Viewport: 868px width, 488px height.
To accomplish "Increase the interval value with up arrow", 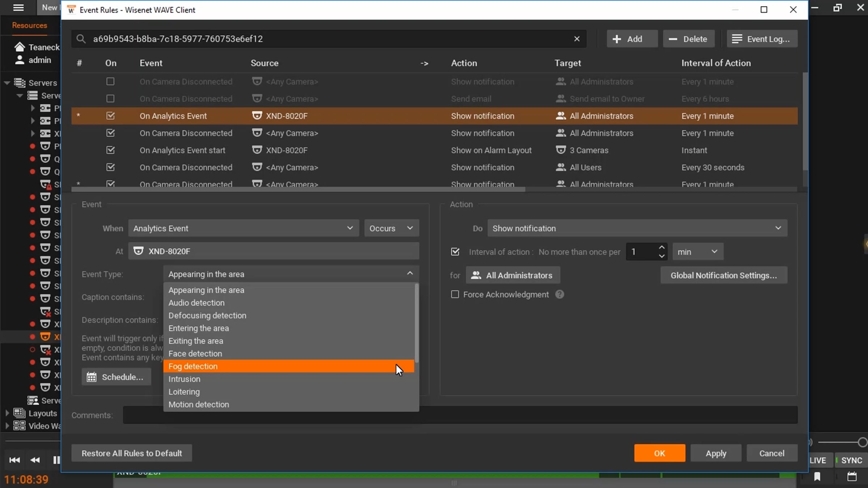I will [662, 248].
